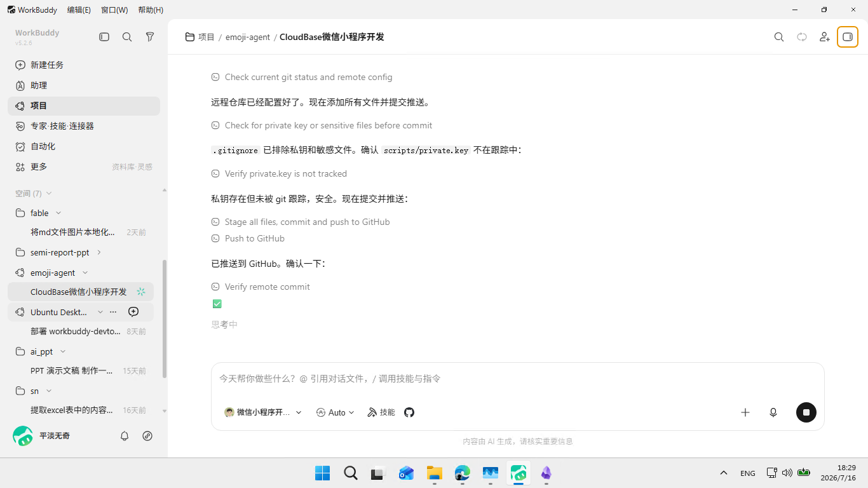Click the add member icon in header
Image resolution: width=868 pixels, height=488 pixels.
pyautogui.click(x=825, y=37)
